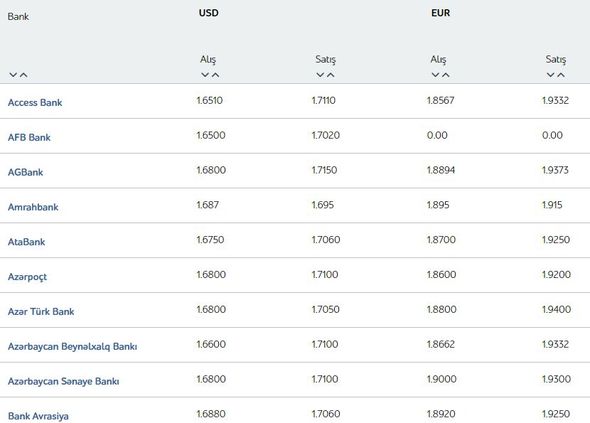Screen dimensions: 590x423
Task: Sort Bank column ascending arrow
Action: pos(23,75)
